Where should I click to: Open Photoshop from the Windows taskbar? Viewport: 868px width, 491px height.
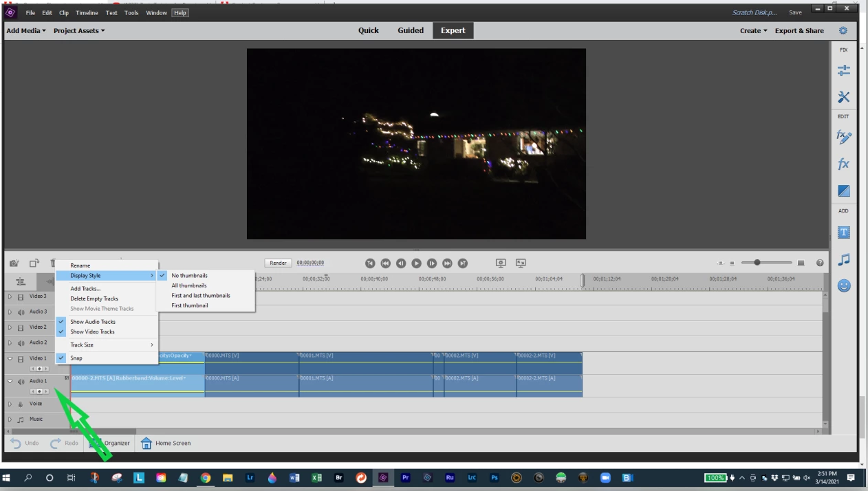pyautogui.click(x=494, y=478)
